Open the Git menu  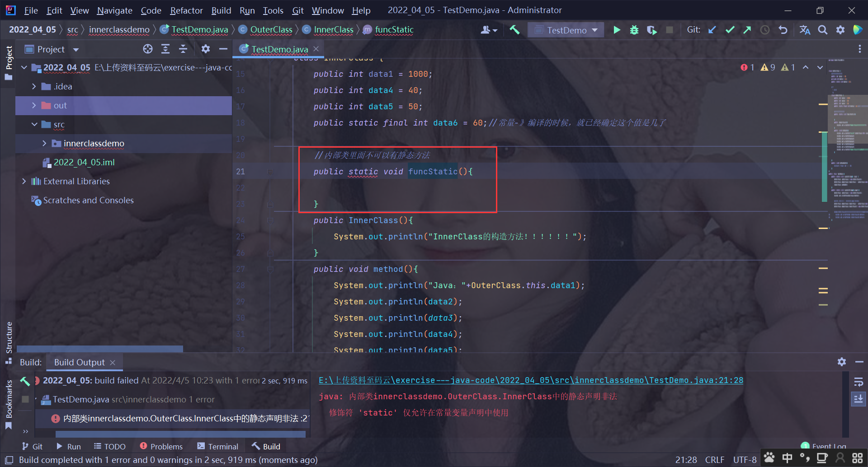click(298, 10)
